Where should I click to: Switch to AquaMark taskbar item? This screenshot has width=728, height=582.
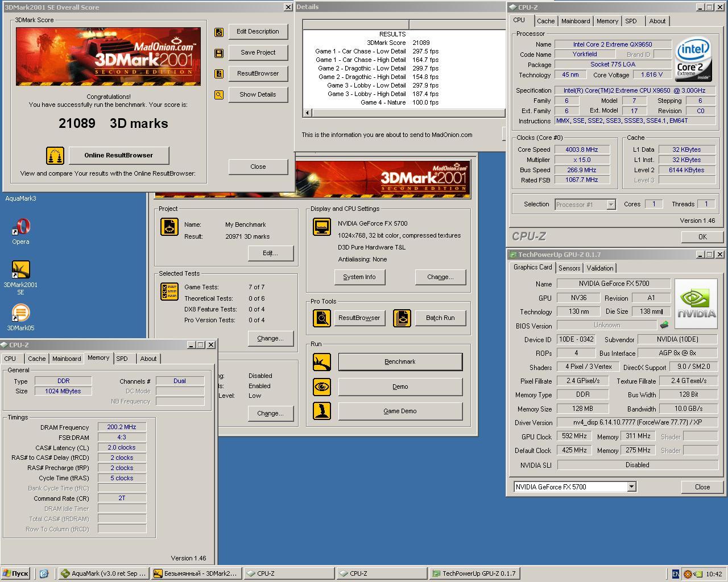pos(104,574)
